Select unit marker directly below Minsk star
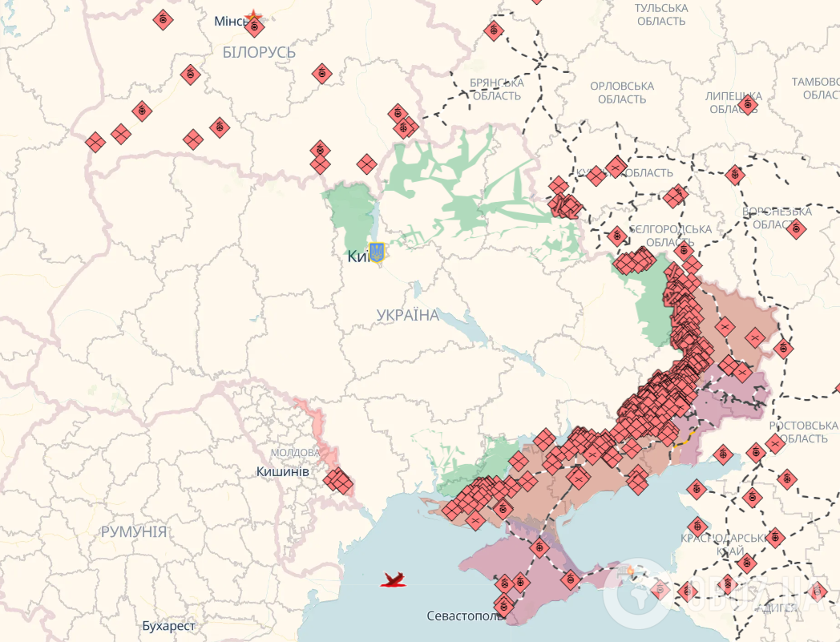840x642 pixels. coord(255,29)
